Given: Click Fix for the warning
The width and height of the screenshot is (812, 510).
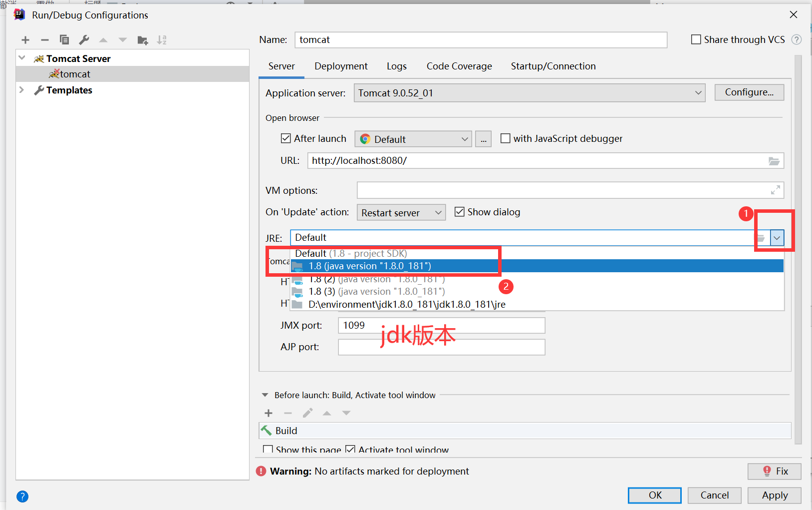Looking at the screenshot, I should click(775, 471).
